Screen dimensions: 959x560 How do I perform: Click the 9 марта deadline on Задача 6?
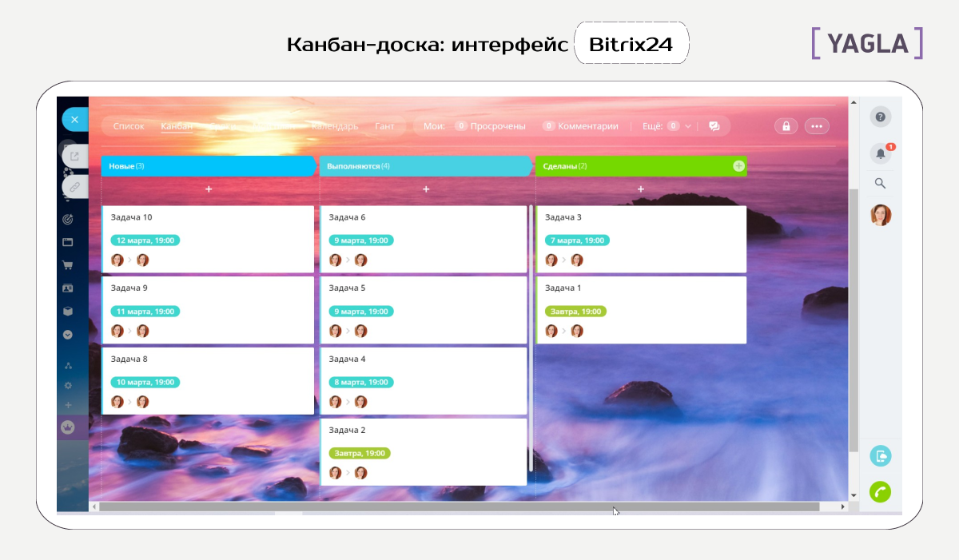361,240
